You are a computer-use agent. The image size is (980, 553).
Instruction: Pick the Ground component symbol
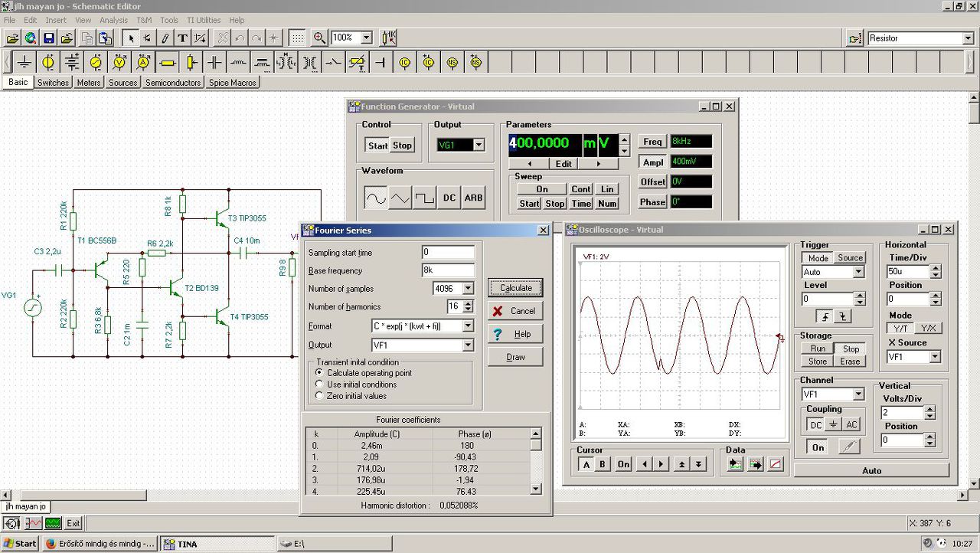click(x=25, y=62)
